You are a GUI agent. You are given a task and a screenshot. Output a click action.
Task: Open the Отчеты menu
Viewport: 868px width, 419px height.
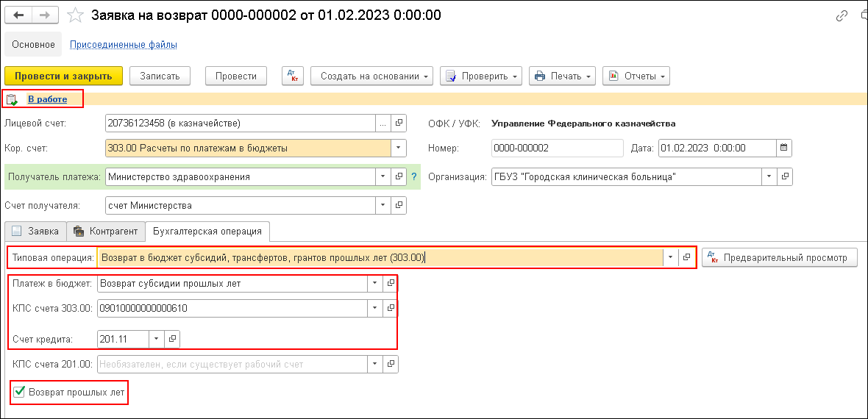coord(636,76)
